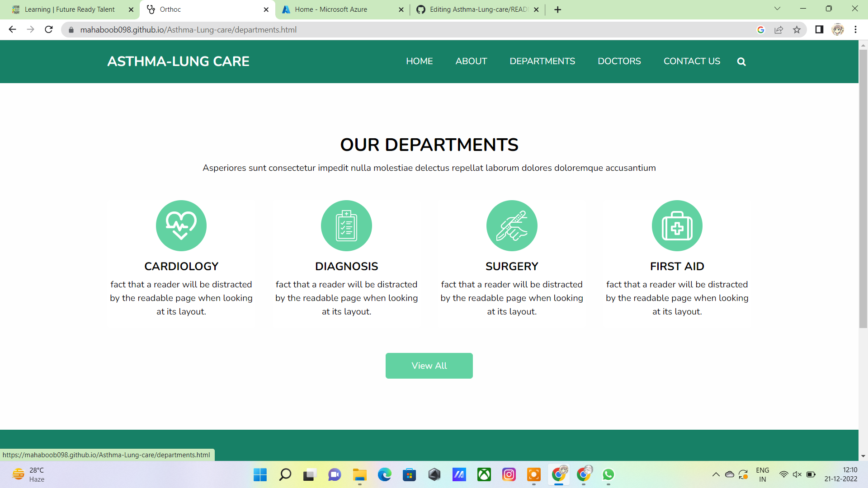Open Microsoft Edge from the taskbar

pyautogui.click(x=384, y=475)
